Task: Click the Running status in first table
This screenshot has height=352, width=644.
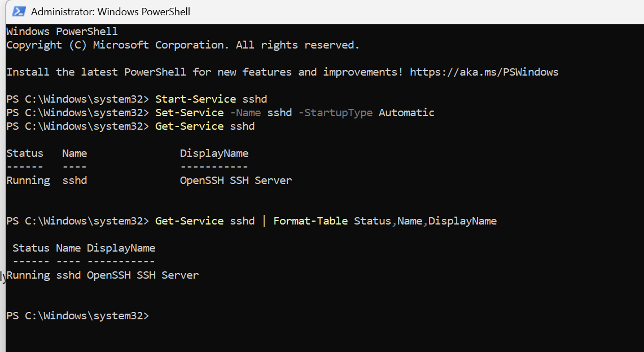Action: coord(28,181)
